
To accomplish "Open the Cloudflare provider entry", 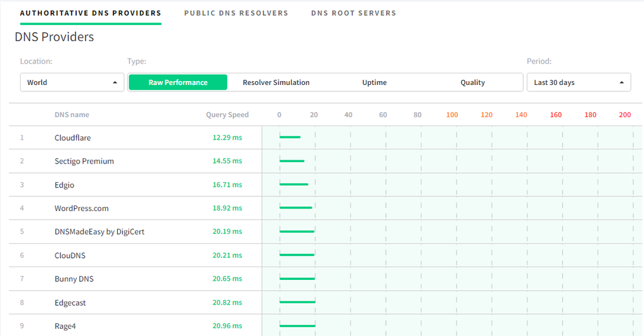I will [73, 138].
